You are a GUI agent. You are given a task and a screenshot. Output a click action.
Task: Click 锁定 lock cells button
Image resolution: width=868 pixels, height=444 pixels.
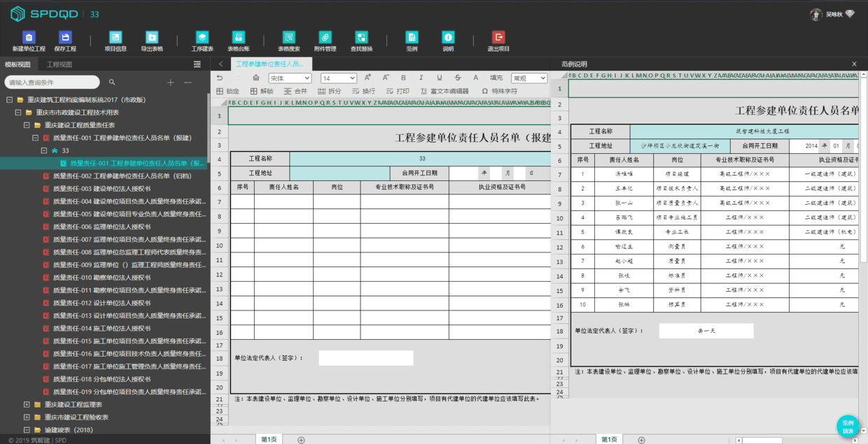(x=227, y=91)
